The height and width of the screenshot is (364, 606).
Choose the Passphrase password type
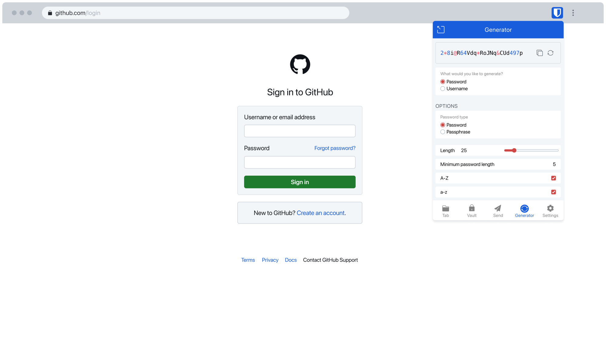[x=443, y=132]
